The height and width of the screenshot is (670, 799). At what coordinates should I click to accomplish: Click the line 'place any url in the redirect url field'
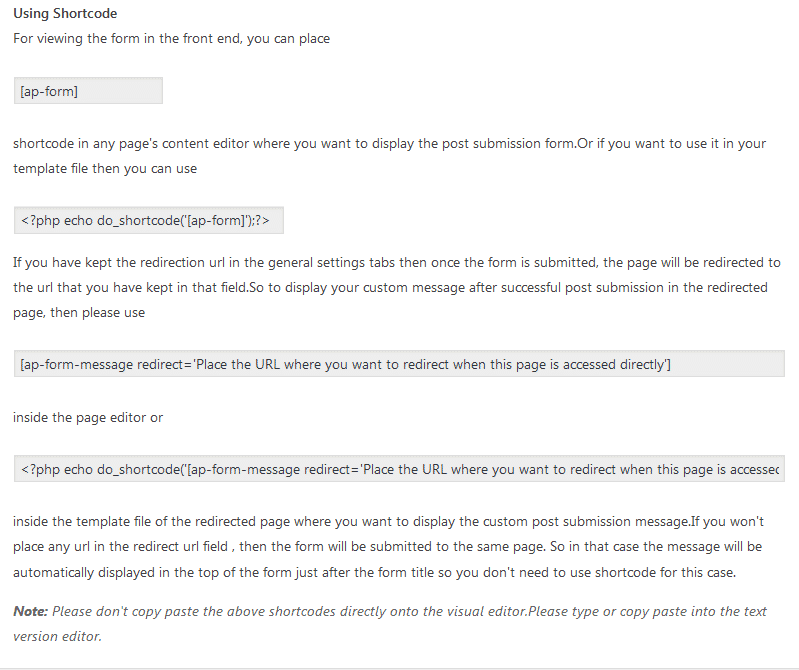coord(387,547)
